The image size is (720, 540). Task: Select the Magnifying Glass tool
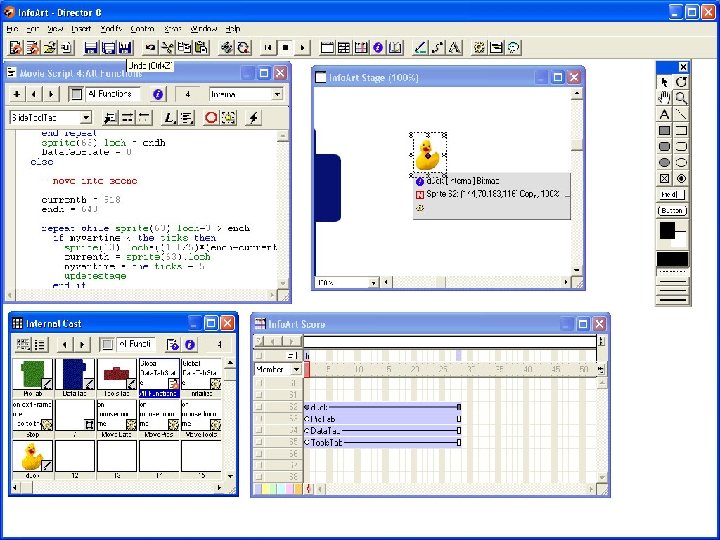point(681,98)
